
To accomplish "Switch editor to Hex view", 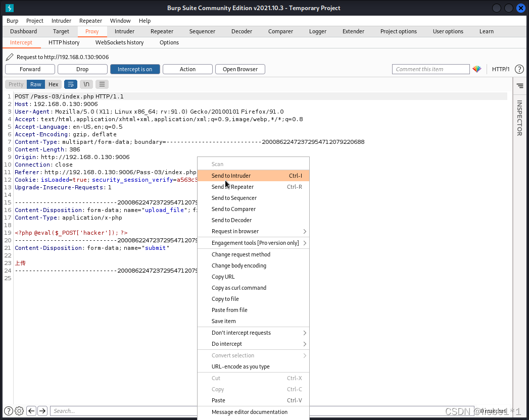I will (x=54, y=84).
